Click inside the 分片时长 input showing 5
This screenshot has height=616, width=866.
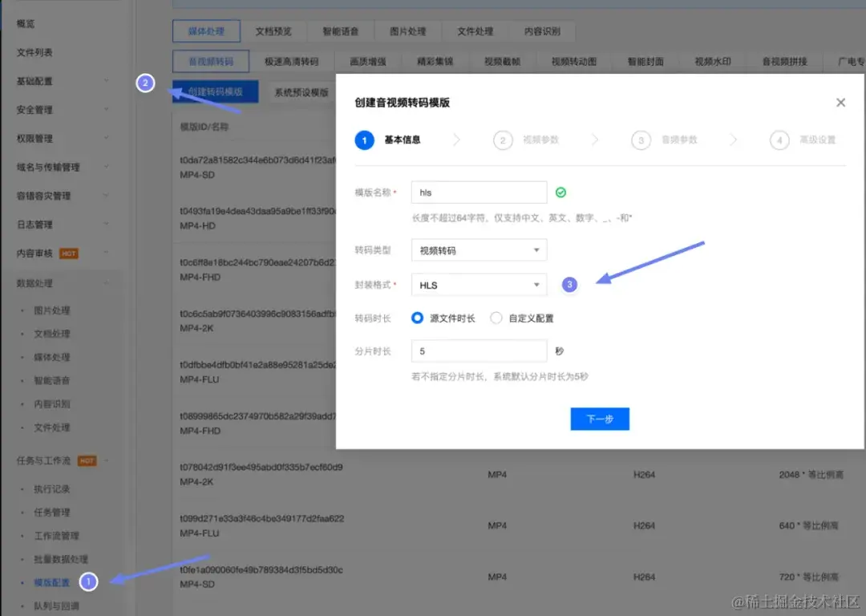point(479,351)
